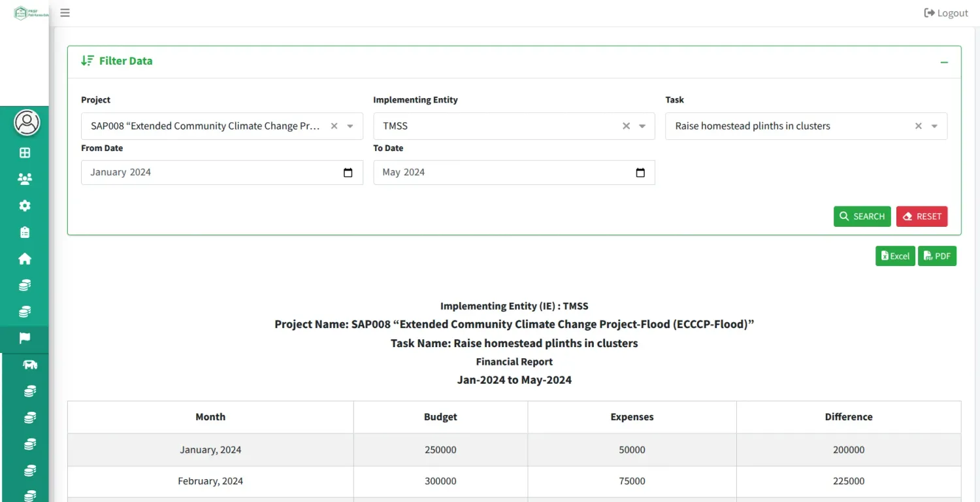
Task: Open the dashboard grid icon in sidebar
Action: [25, 153]
